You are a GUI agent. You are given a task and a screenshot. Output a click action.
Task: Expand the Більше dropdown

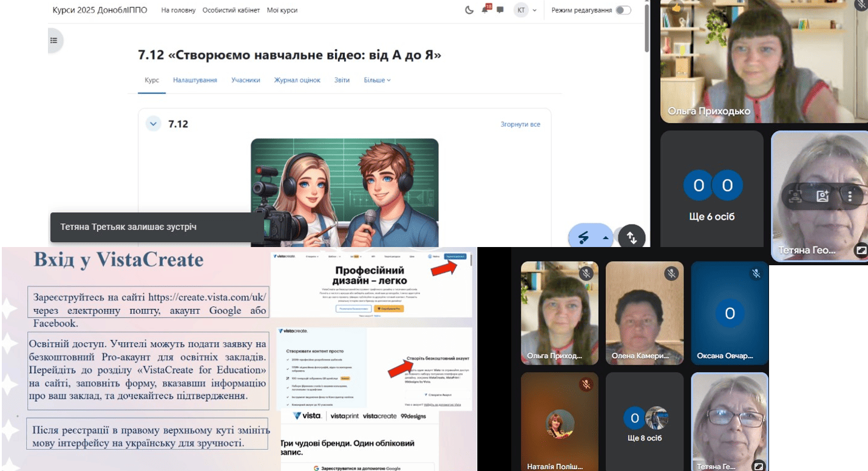377,80
